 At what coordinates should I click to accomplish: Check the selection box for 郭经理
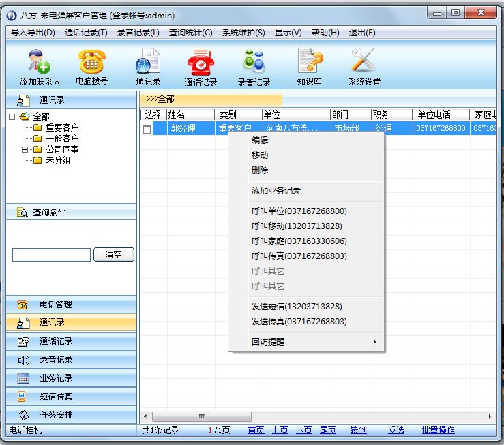(x=147, y=129)
